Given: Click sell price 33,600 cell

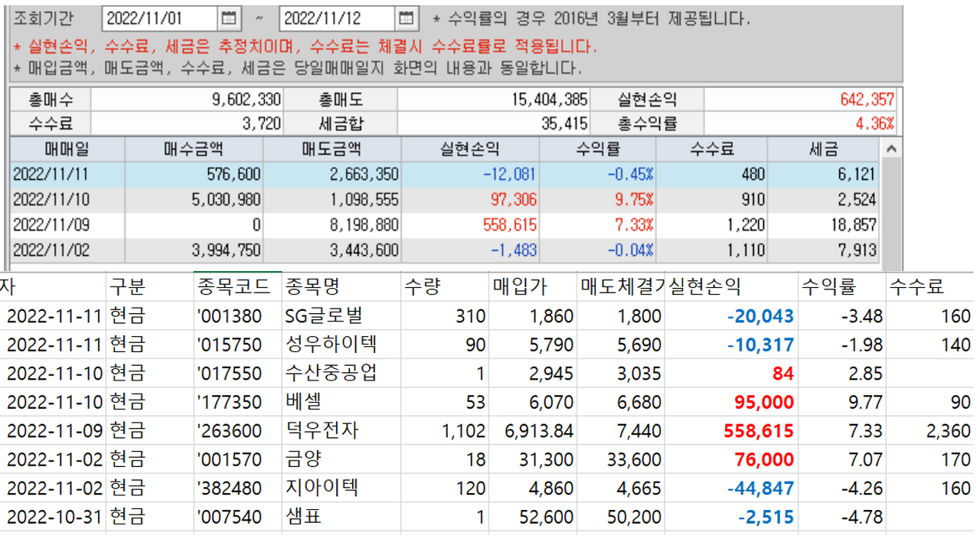Looking at the screenshot, I should click(621, 459).
